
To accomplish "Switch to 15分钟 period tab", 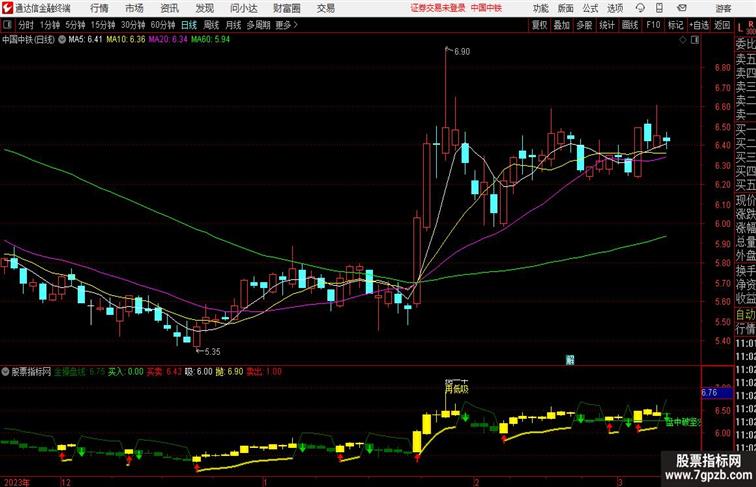I will click(x=103, y=25).
